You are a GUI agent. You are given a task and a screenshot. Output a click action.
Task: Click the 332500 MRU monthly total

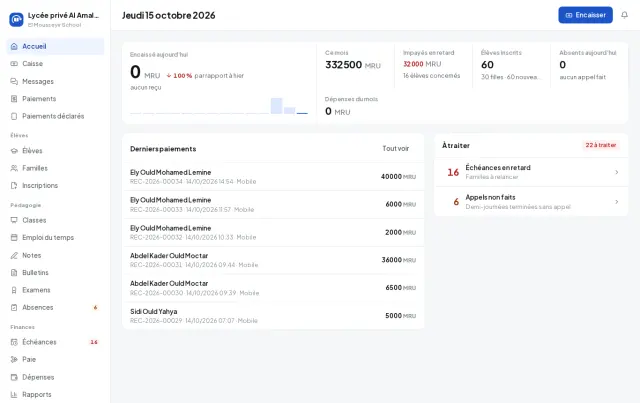point(353,65)
